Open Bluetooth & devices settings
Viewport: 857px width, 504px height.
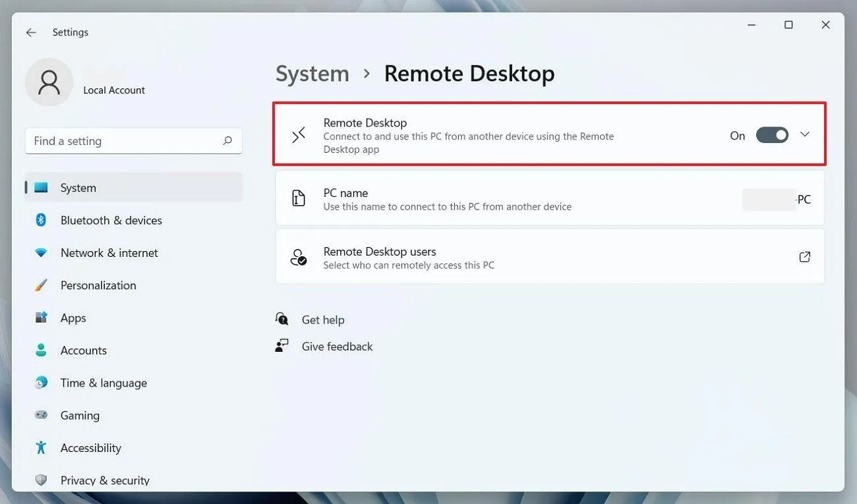click(134, 220)
